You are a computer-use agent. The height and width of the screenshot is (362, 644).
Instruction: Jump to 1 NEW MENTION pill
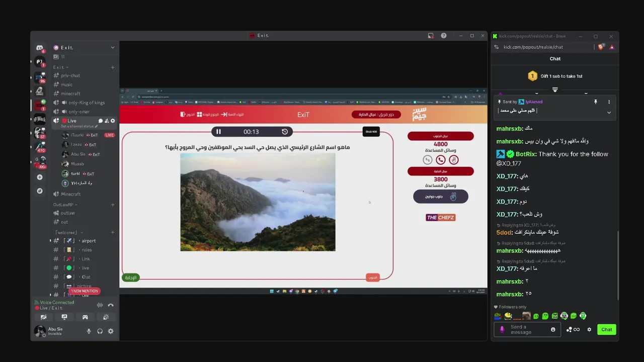[x=85, y=291]
